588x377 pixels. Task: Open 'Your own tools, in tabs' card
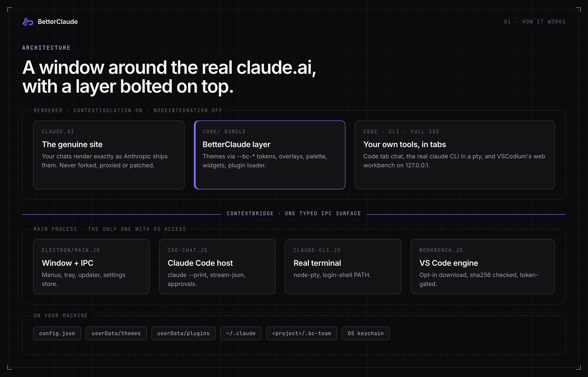click(455, 155)
